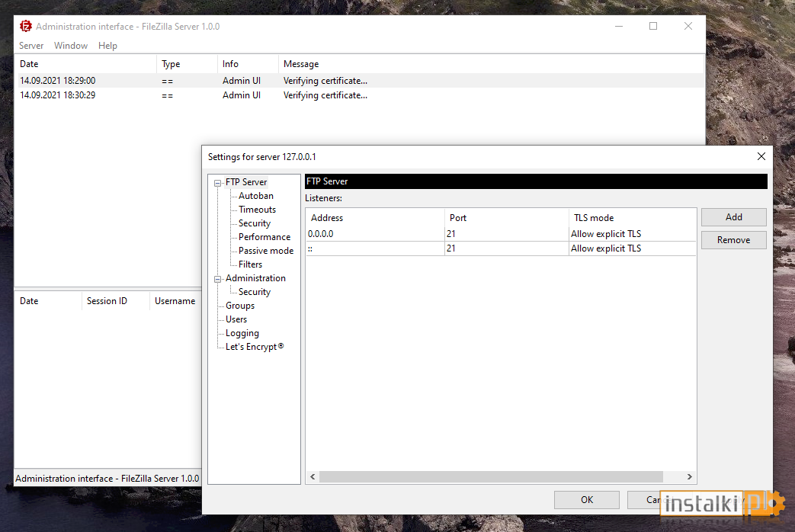Open the Passive mode settings page
795x532 pixels.
pos(266,251)
